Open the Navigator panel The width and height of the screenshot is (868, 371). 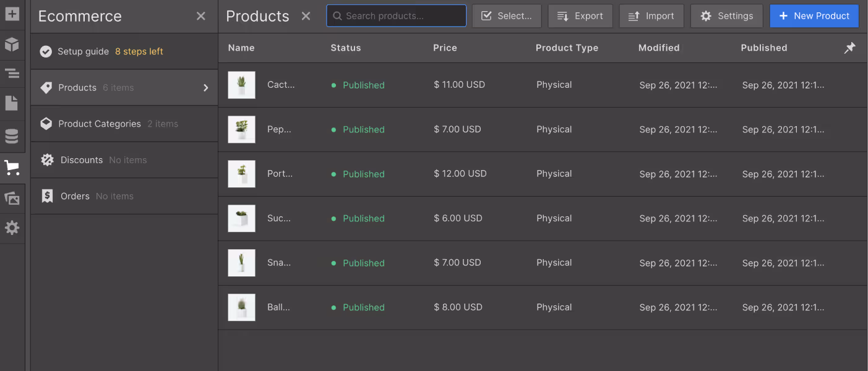tap(12, 74)
